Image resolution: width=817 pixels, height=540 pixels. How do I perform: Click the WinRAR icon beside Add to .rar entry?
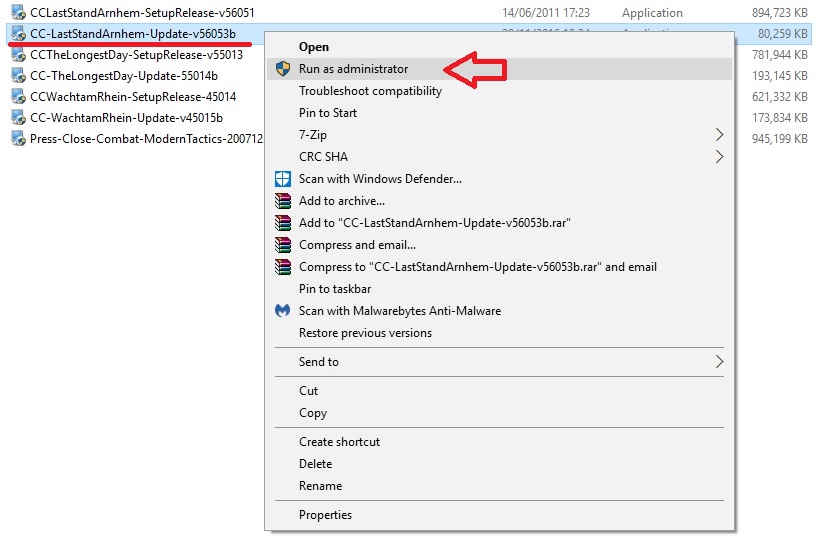click(283, 223)
